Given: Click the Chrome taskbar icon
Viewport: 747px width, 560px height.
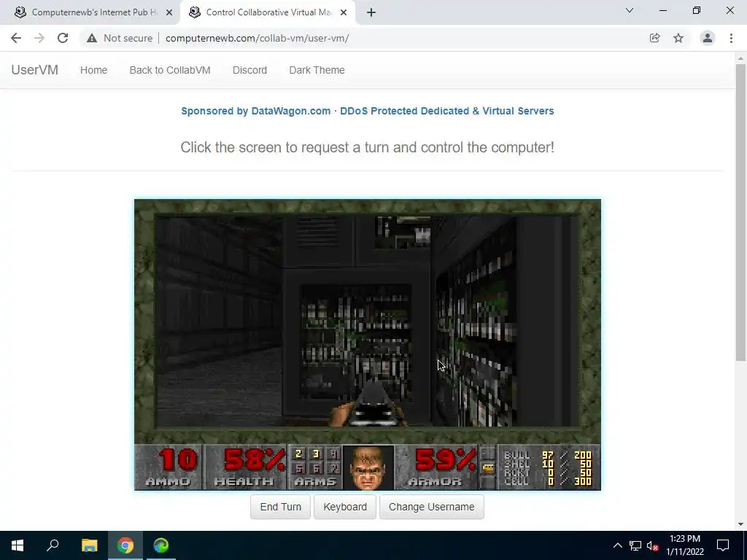Looking at the screenshot, I should pos(125,545).
